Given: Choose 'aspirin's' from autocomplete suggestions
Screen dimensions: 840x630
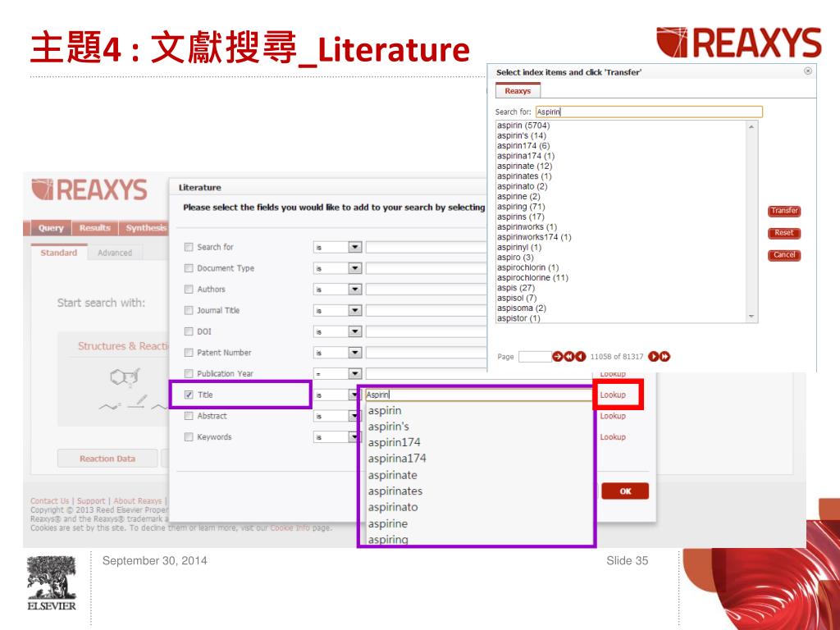Looking at the screenshot, I should coord(388,427).
